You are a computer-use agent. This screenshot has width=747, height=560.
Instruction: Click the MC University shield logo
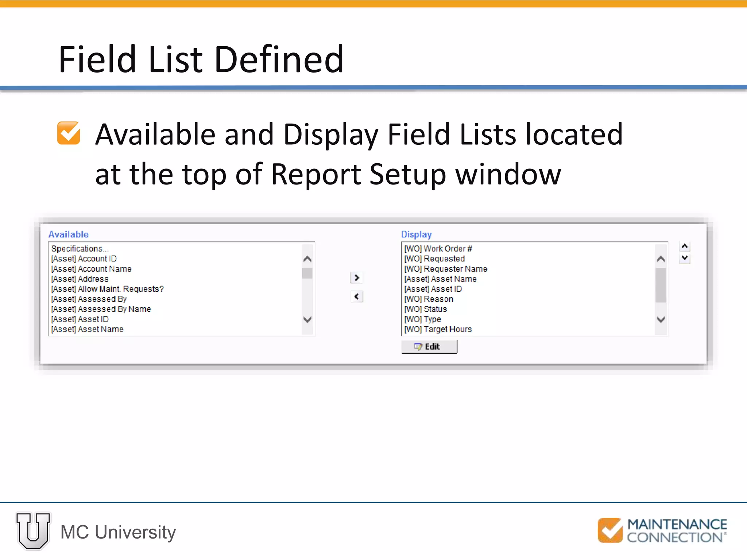coord(33,531)
